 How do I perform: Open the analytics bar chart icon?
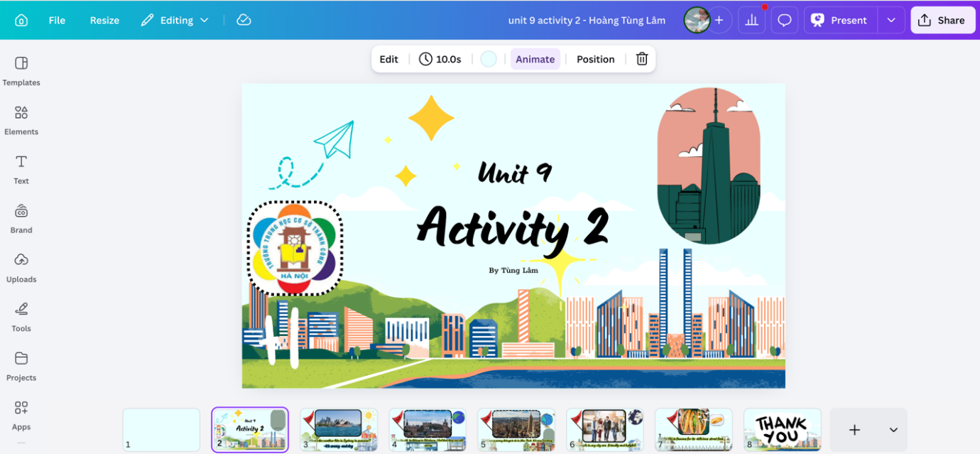752,20
